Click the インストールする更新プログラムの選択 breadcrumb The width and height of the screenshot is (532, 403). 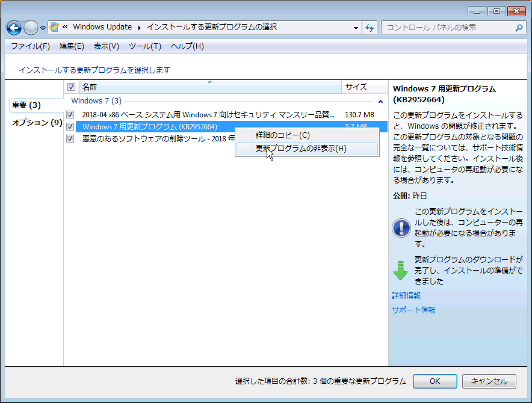point(212,27)
